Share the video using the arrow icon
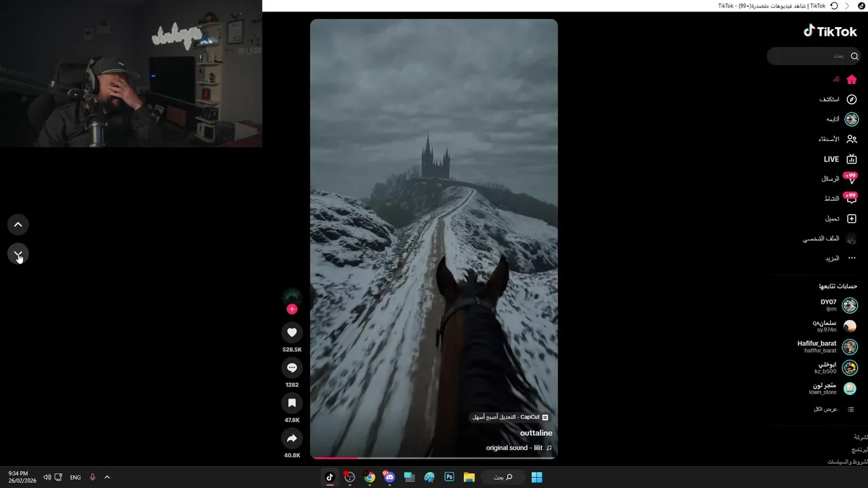 pos(292,438)
